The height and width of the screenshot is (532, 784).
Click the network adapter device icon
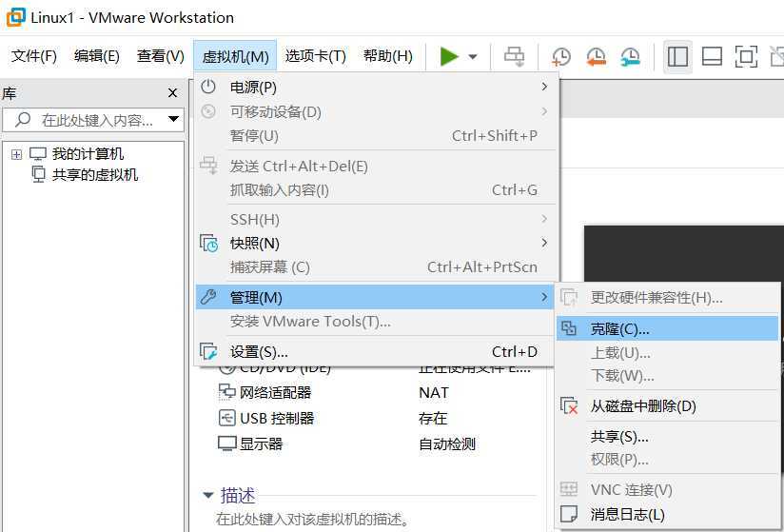pos(227,392)
